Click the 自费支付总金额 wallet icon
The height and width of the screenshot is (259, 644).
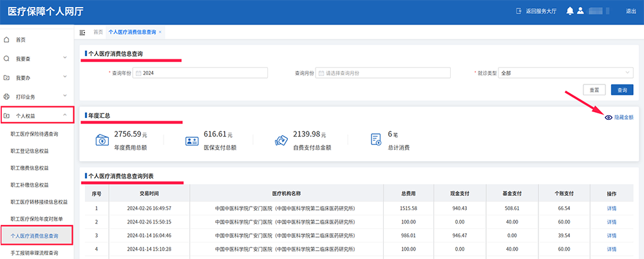(x=281, y=140)
